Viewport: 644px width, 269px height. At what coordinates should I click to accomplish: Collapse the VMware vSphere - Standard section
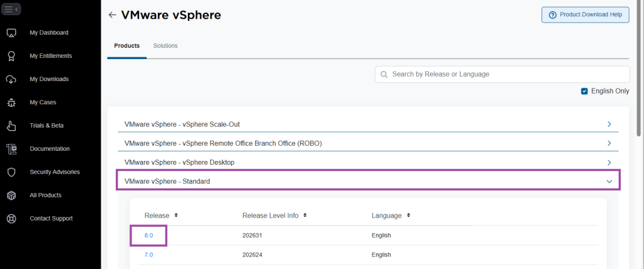coord(608,181)
